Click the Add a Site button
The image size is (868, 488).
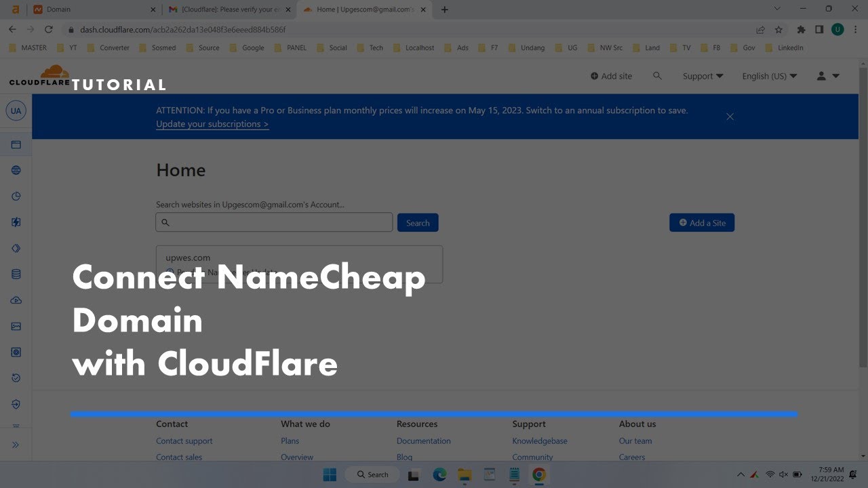(702, 223)
